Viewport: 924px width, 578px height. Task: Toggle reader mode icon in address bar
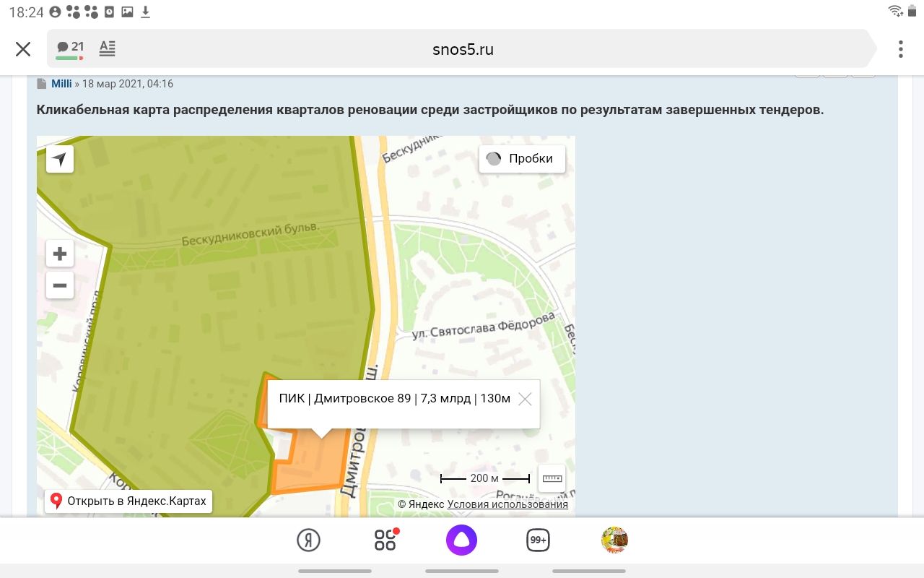click(108, 48)
